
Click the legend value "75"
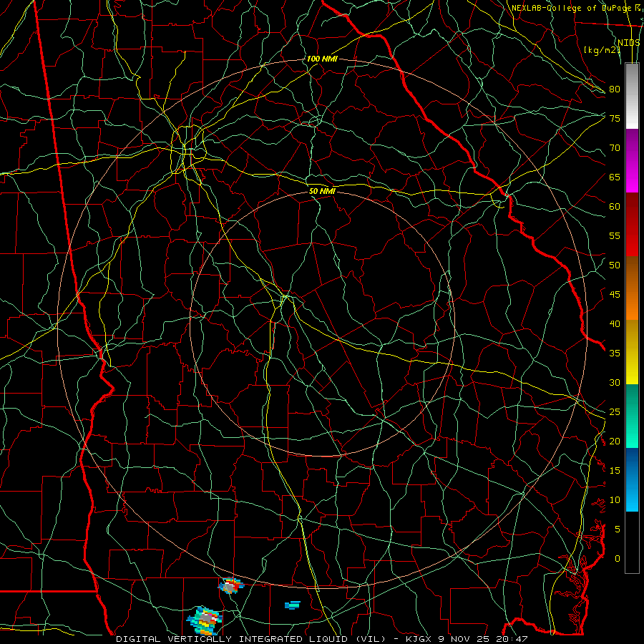tap(615, 118)
